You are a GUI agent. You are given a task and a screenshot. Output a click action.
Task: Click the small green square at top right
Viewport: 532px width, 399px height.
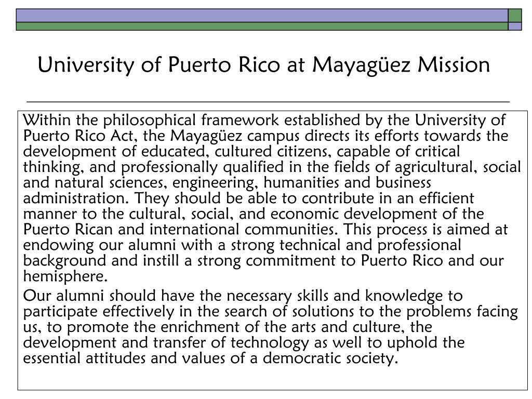pyautogui.click(x=515, y=16)
